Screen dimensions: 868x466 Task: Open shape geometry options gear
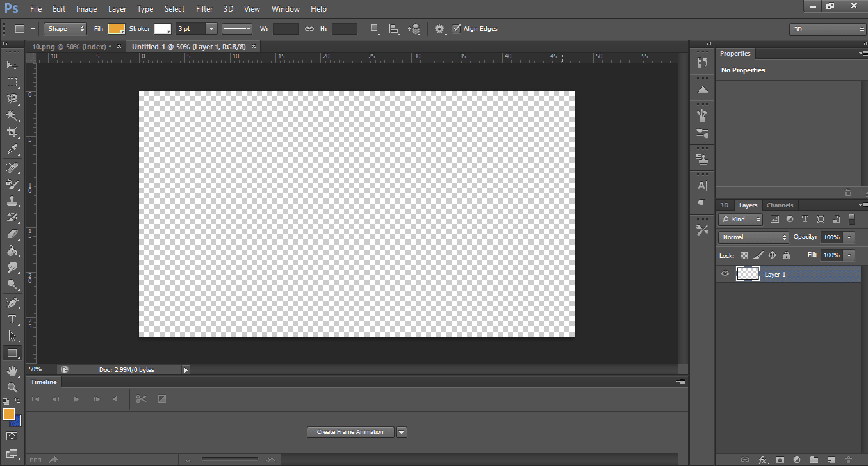click(x=439, y=29)
